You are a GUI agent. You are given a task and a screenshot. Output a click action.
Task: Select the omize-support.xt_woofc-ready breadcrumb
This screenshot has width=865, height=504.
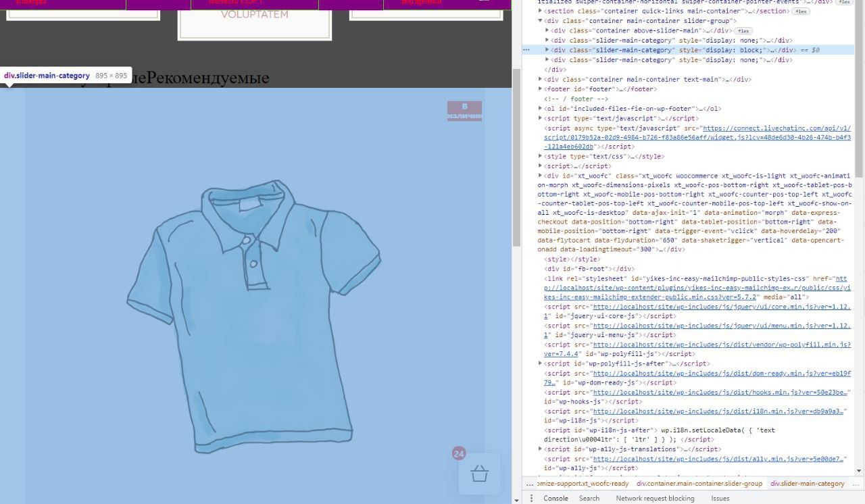click(x=584, y=484)
